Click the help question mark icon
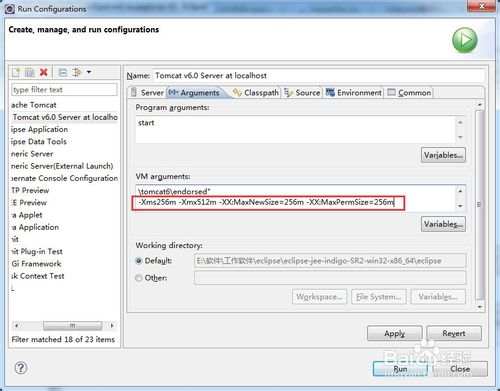 (x=21, y=368)
